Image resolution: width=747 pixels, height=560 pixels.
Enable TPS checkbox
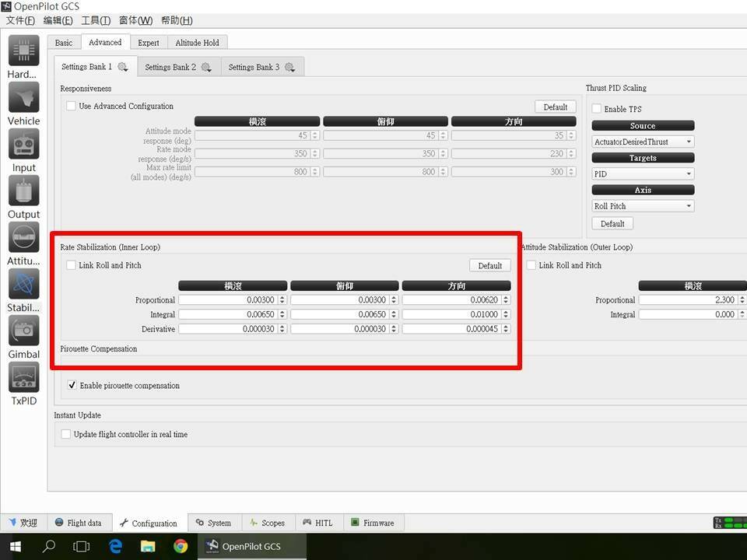tap(597, 109)
